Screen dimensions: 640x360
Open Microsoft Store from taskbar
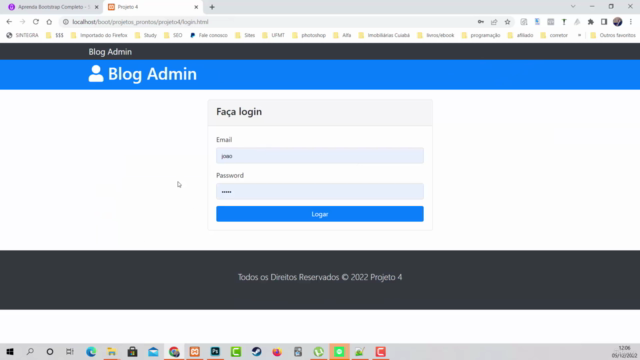pyautogui.click(x=132, y=351)
